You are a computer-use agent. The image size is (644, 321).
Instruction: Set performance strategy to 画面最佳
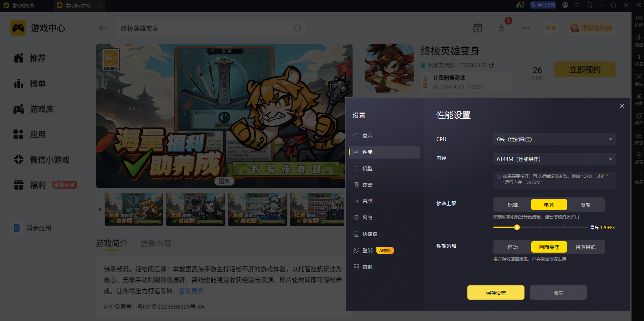pos(549,247)
